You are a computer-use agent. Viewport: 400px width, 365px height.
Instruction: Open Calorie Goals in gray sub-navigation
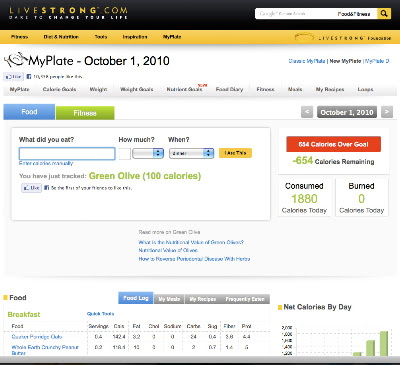coord(59,89)
